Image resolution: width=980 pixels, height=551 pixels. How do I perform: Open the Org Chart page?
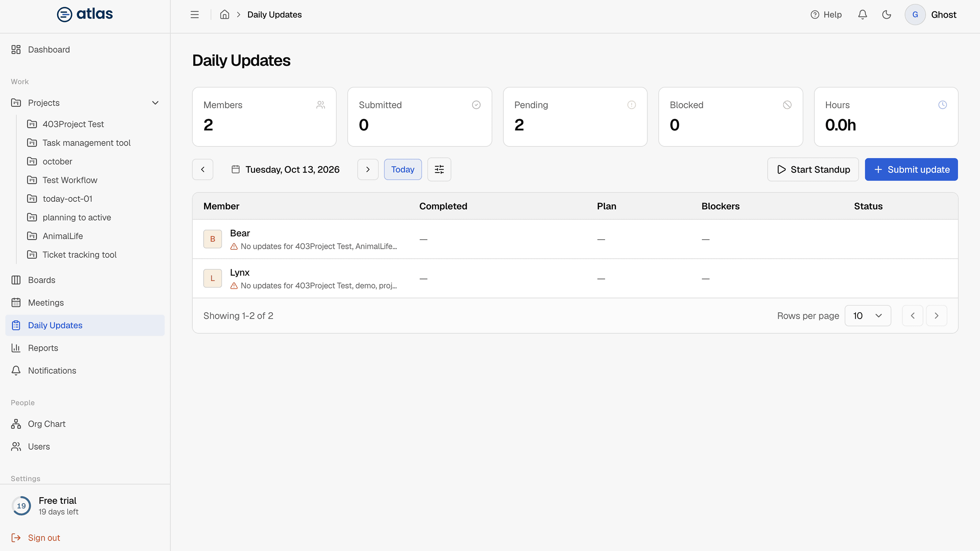pos(85,424)
